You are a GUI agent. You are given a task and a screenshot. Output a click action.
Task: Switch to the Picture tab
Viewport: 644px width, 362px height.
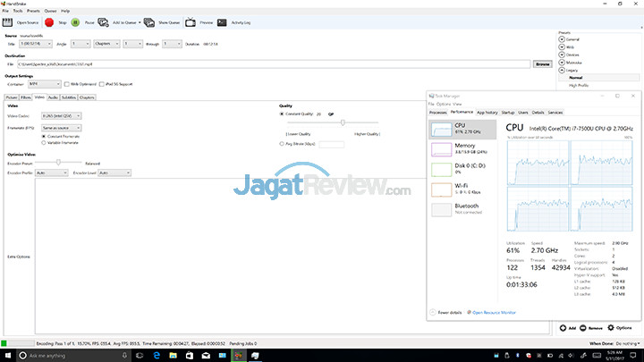point(12,97)
